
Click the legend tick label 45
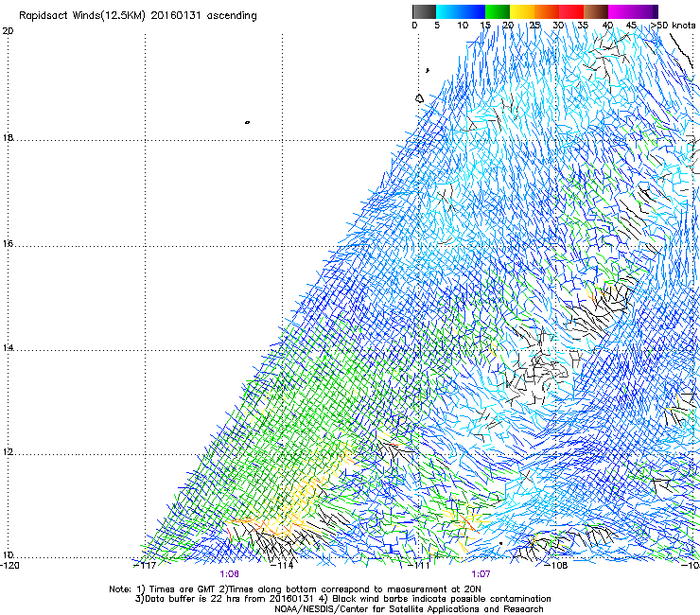631,26
